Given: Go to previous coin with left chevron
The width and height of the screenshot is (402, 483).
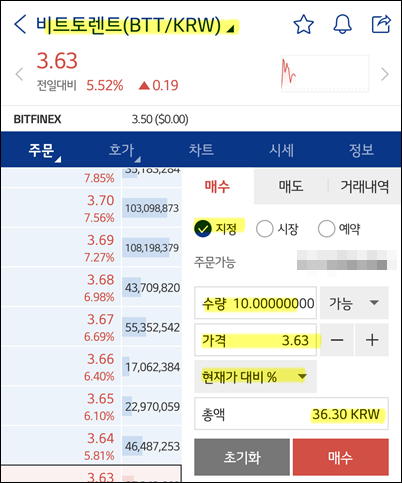Looking at the screenshot, I should point(19,74).
